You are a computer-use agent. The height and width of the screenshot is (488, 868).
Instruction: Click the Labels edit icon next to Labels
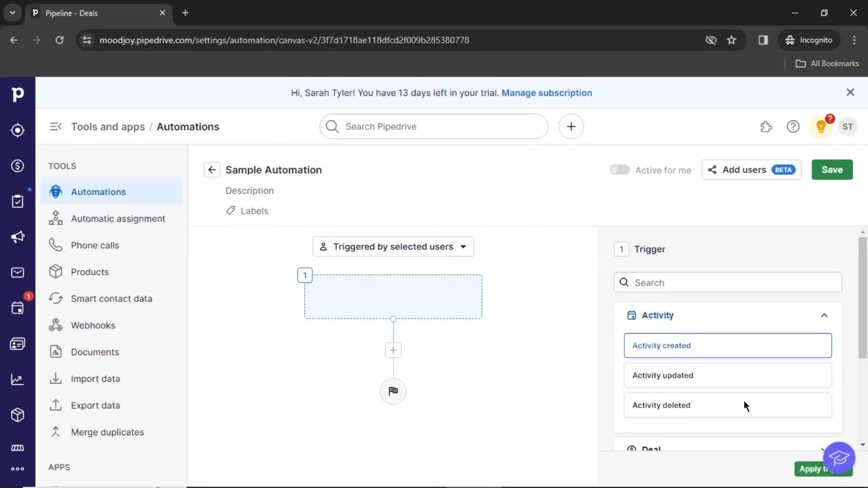231,211
